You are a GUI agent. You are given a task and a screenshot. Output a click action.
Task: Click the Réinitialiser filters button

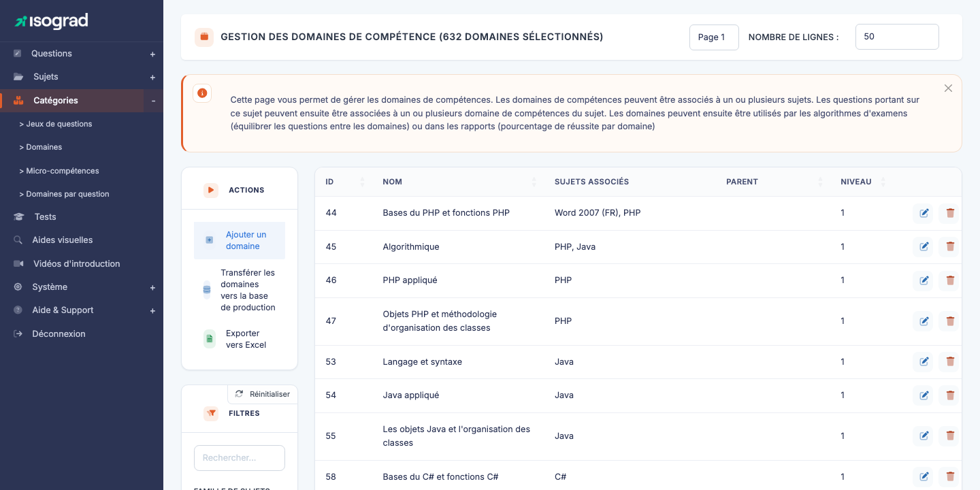tap(263, 394)
